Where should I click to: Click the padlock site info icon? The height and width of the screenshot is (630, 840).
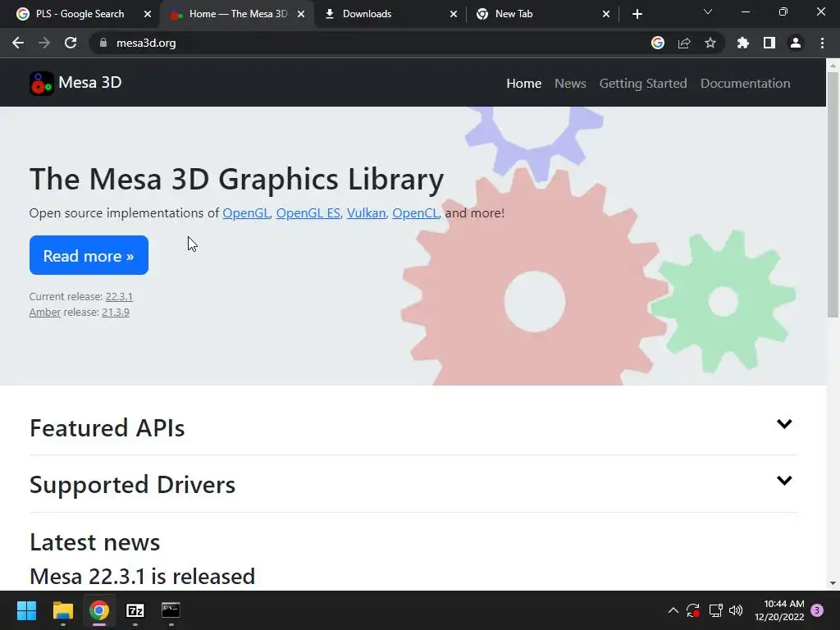point(103,43)
